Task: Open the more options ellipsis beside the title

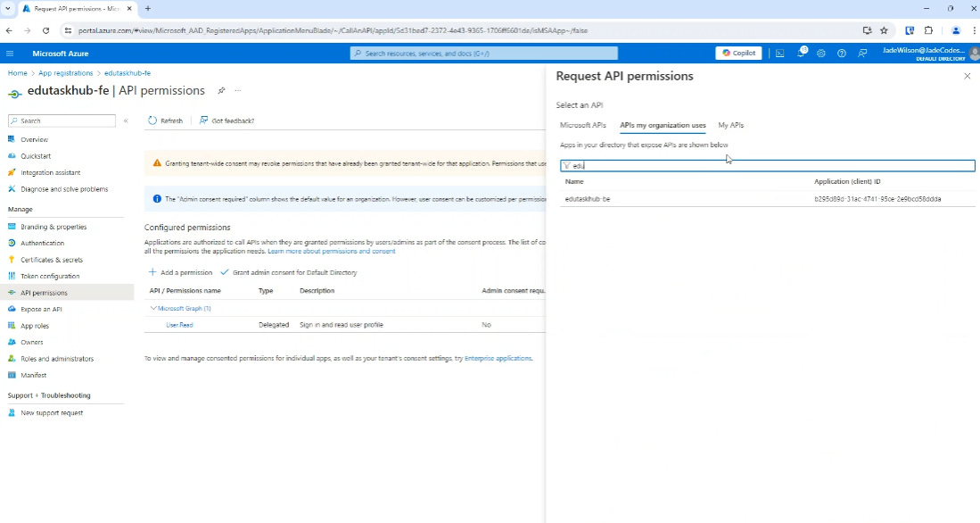Action: 238,91
